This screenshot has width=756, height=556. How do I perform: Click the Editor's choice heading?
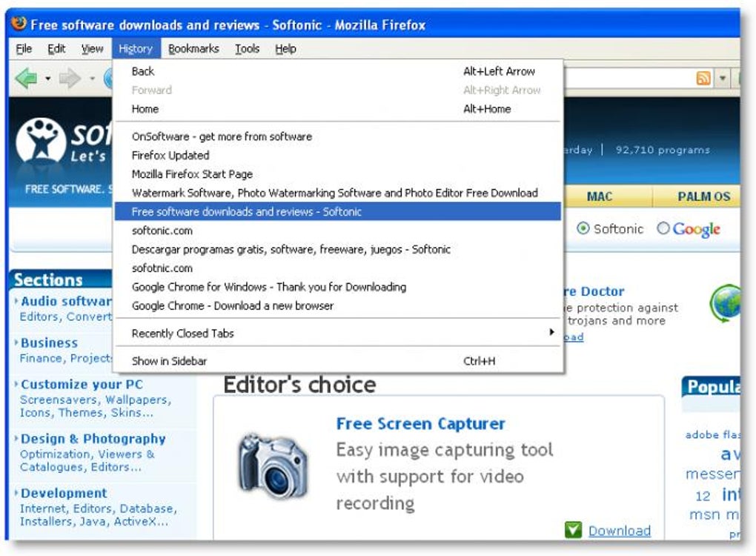tap(299, 385)
